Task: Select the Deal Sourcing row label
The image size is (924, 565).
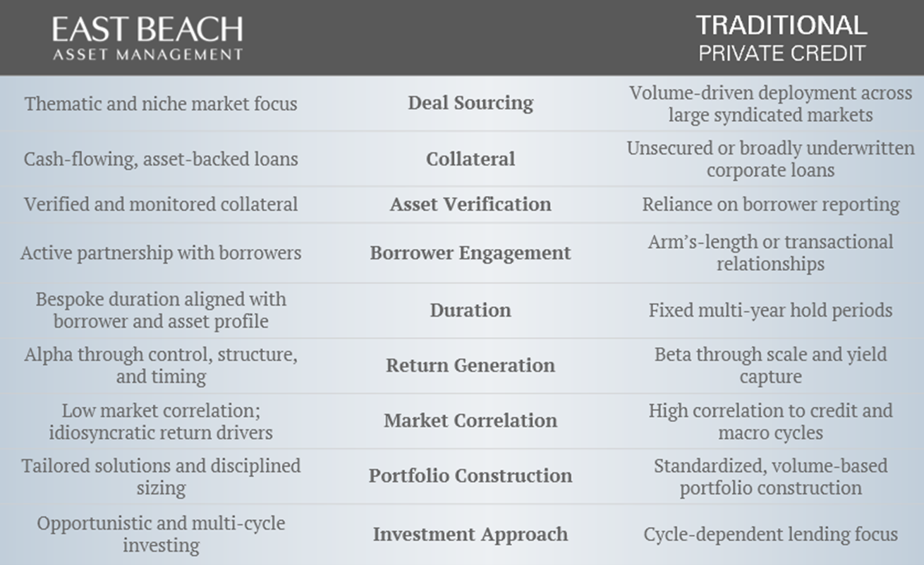Action: (470, 103)
